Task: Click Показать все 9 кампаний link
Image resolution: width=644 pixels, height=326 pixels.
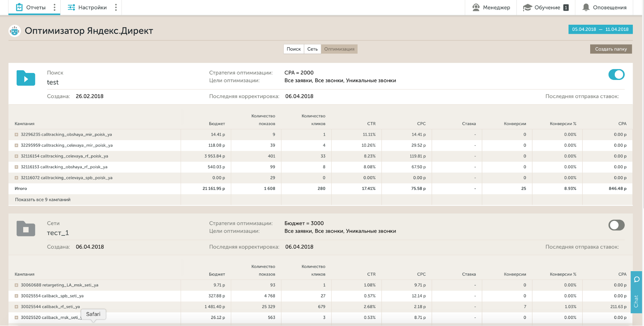Action: (43, 200)
